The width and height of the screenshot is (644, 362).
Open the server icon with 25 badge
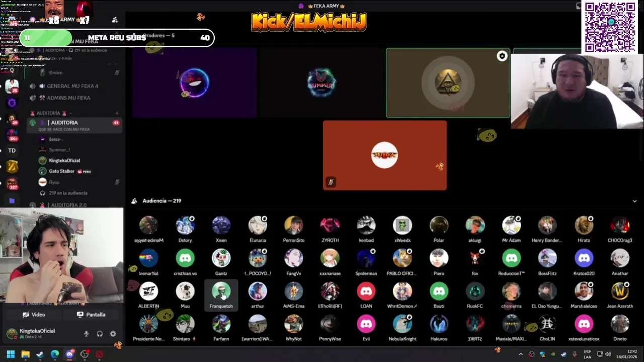coord(12,86)
